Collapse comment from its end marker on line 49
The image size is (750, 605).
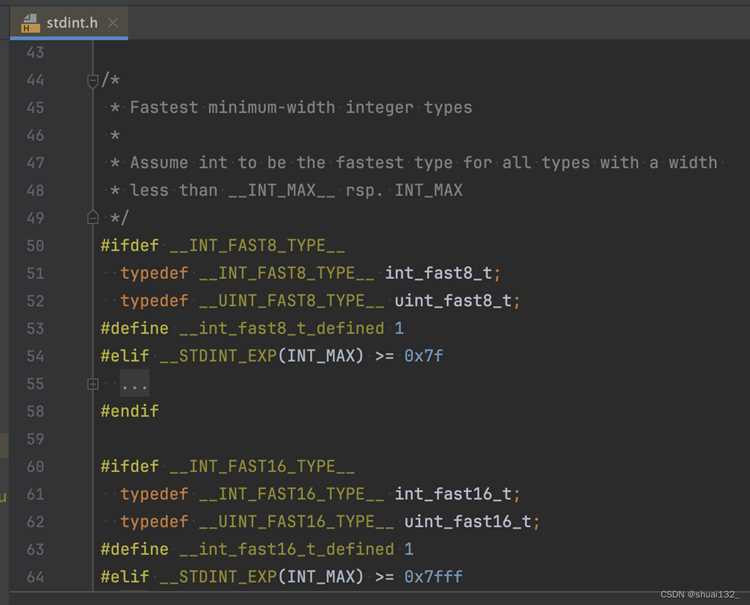tap(93, 218)
